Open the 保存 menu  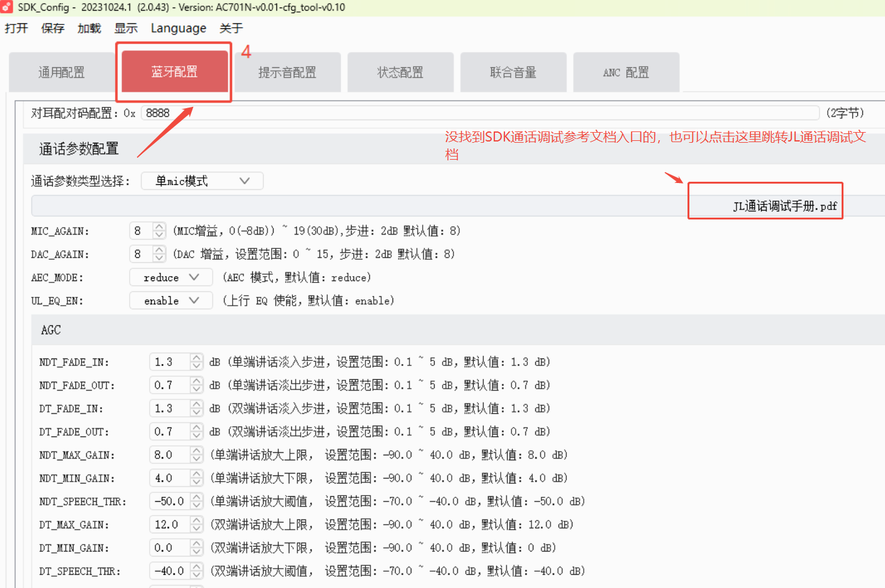[x=53, y=28]
